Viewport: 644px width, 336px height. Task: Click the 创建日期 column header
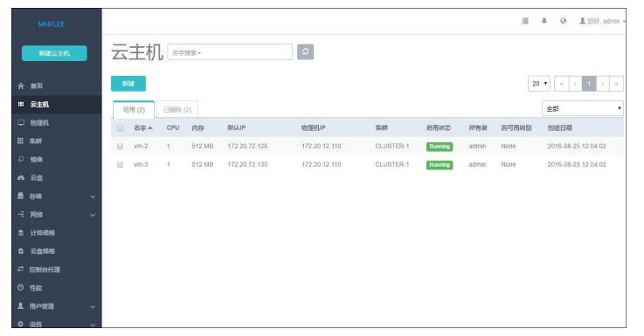[x=560, y=128]
